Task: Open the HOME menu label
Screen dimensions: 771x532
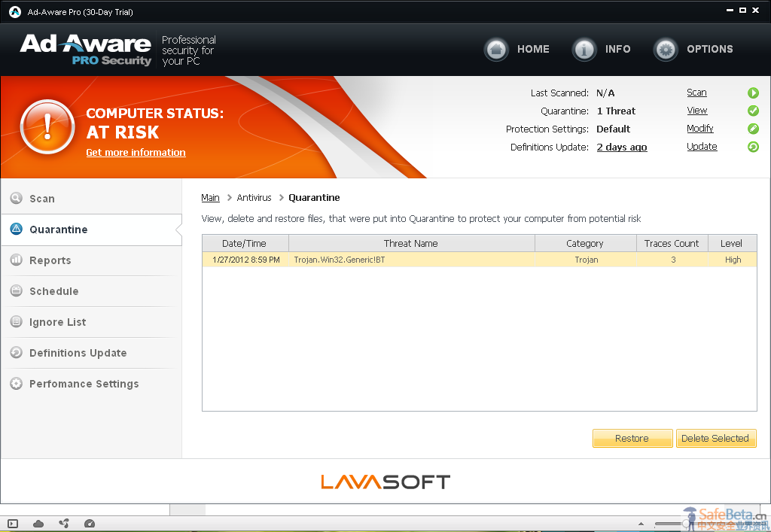Action: 533,49
